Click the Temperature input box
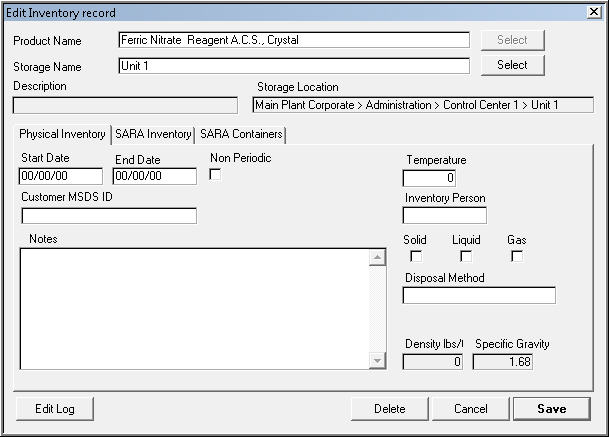 429,178
